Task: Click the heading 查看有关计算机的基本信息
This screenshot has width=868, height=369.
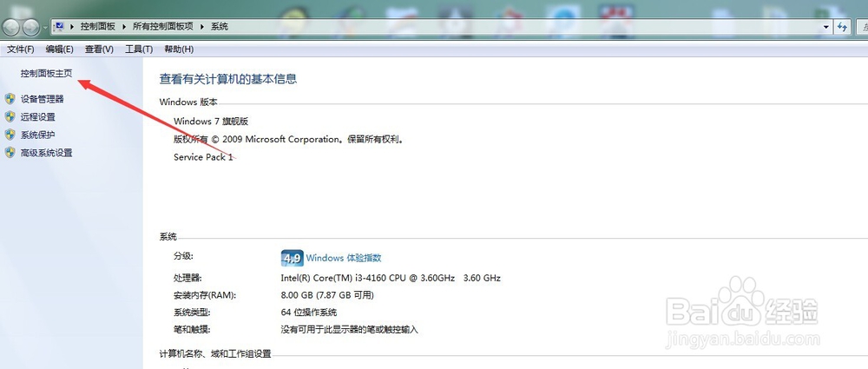Action: click(x=228, y=79)
